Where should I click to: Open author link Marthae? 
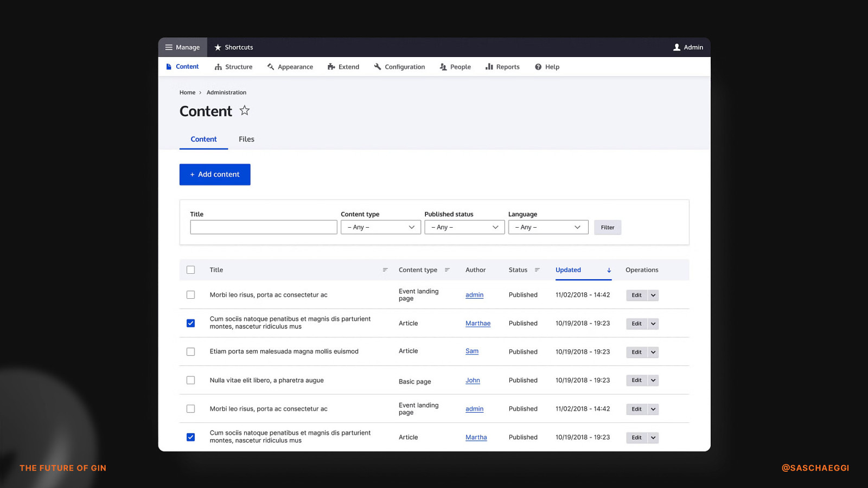[478, 323]
